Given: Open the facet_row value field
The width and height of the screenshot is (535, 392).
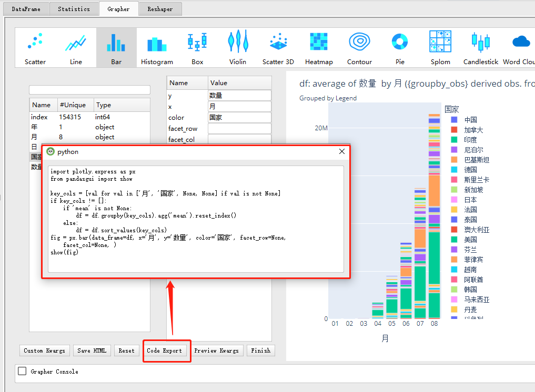Looking at the screenshot, I should point(239,128).
